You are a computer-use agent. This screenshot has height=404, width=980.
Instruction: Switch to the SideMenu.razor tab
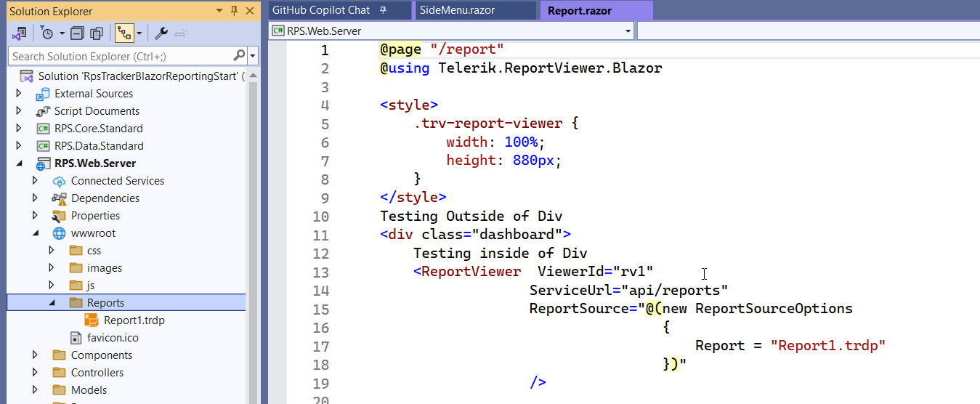tap(457, 10)
